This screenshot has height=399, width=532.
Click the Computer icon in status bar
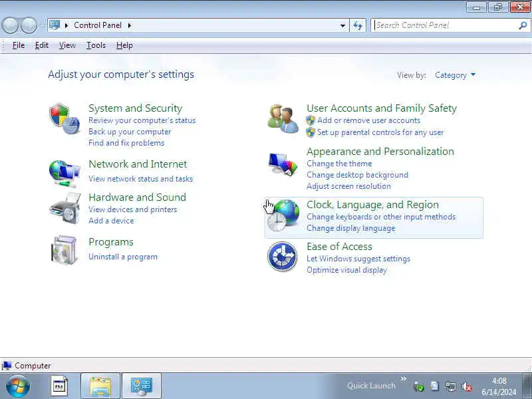[7, 366]
